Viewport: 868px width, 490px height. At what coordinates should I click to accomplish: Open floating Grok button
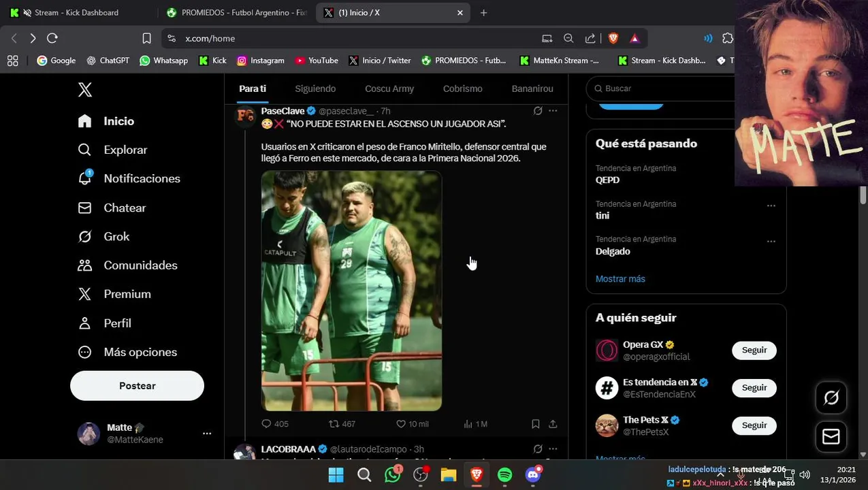[831, 398]
